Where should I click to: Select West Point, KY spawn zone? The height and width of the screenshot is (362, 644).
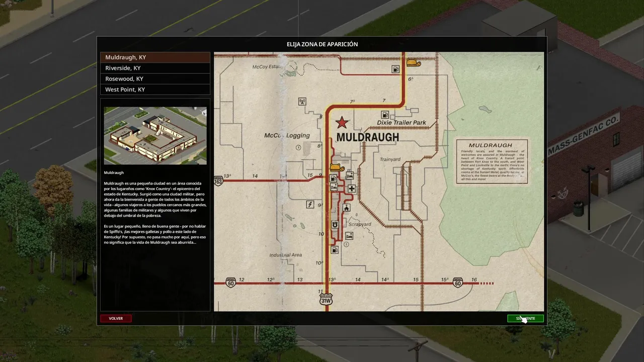pos(155,89)
